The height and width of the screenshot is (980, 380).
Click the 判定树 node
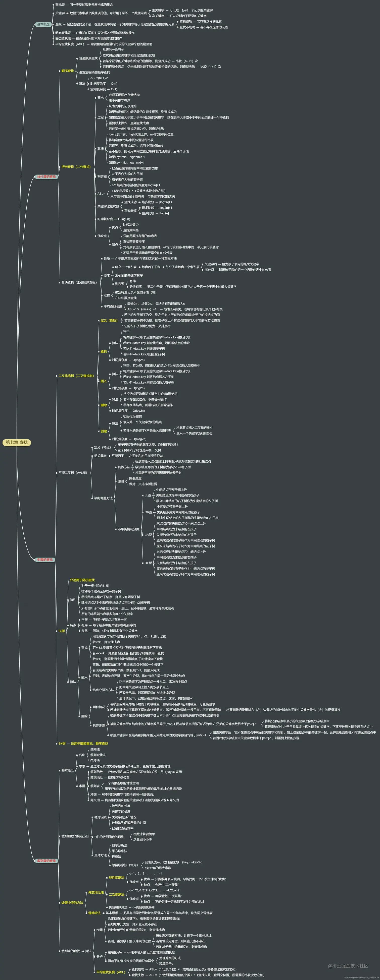pos(102,176)
